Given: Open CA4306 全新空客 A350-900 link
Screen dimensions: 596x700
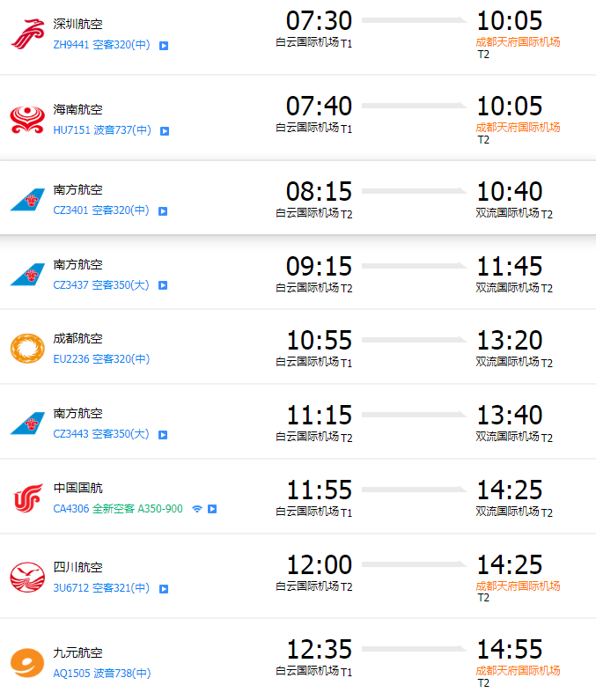Looking at the screenshot, I should click(x=118, y=508).
